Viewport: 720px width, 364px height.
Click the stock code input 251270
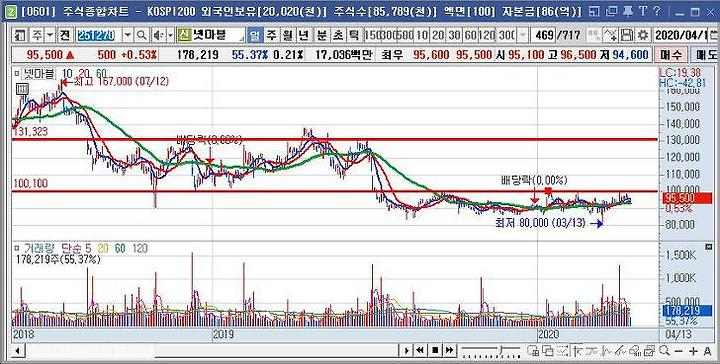(99, 35)
